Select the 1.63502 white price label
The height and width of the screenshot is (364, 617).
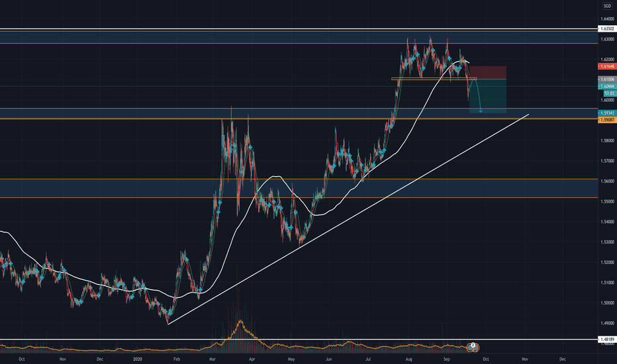pos(607,28)
